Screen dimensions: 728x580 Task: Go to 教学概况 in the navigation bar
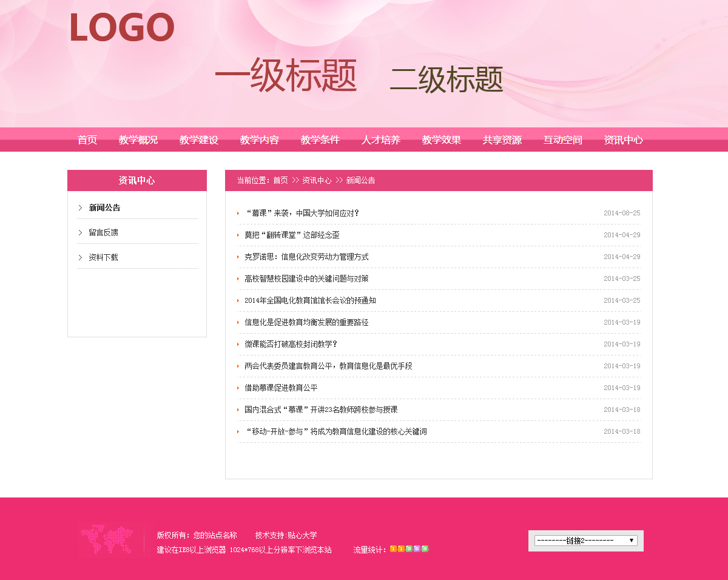138,140
